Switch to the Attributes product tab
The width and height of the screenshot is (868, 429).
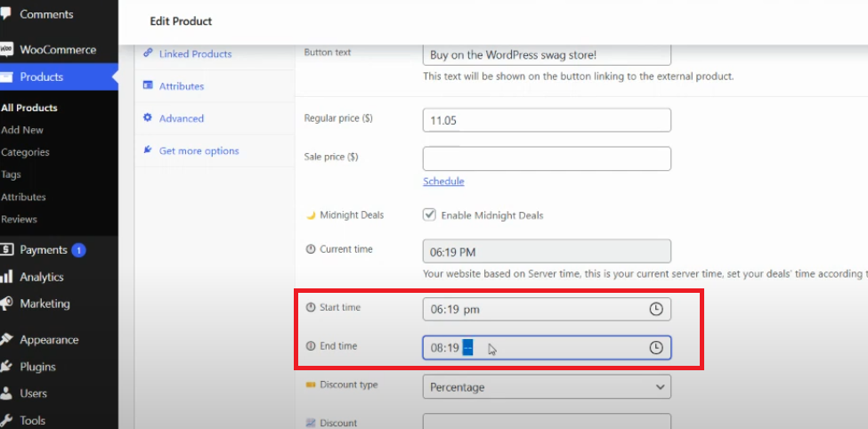tap(182, 86)
